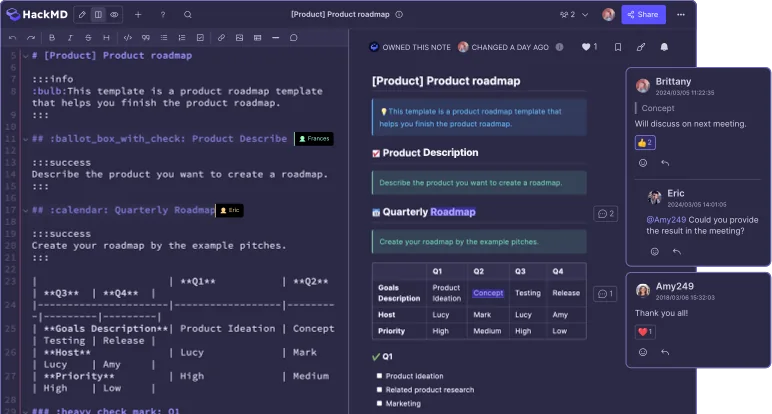This screenshot has height=414, width=772.
Task: Open online users dropdown showing 2
Action: coord(574,15)
